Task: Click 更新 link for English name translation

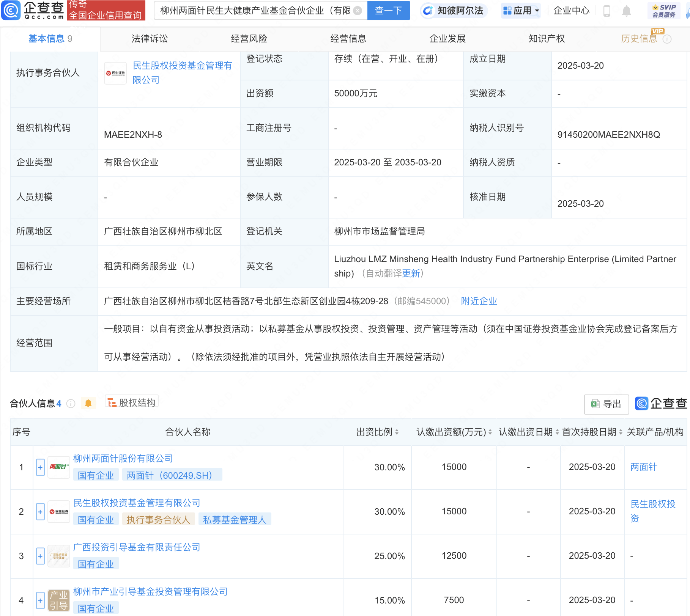Action: [x=411, y=273]
